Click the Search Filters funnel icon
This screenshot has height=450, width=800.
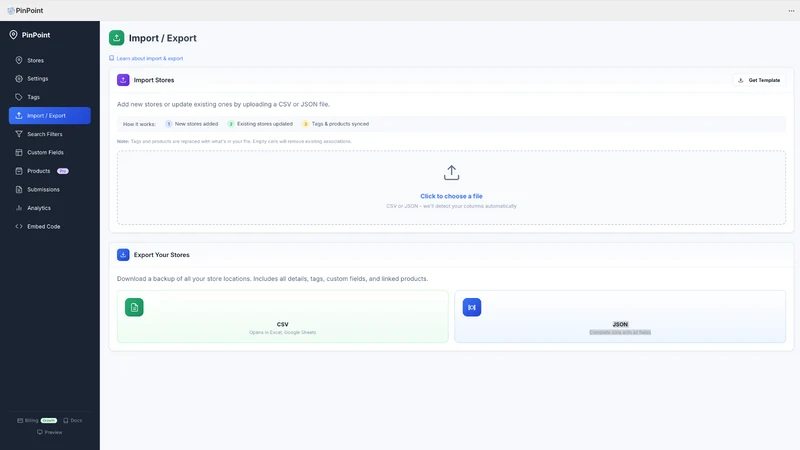[x=19, y=134]
